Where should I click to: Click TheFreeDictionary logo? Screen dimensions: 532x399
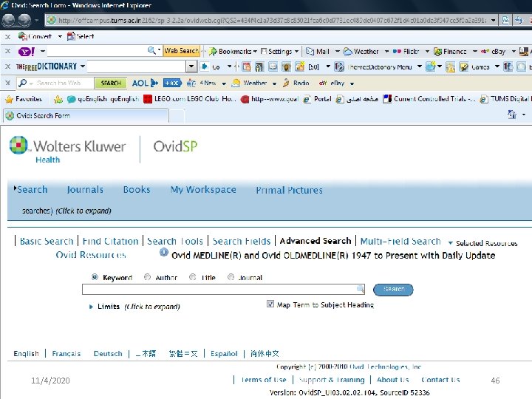[x=47, y=66]
